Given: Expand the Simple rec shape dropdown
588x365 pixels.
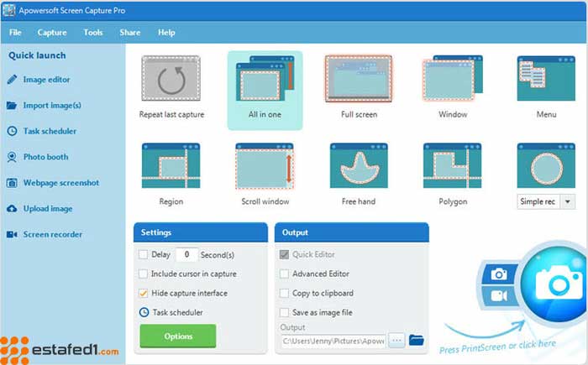Looking at the screenshot, I should tap(566, 201).
